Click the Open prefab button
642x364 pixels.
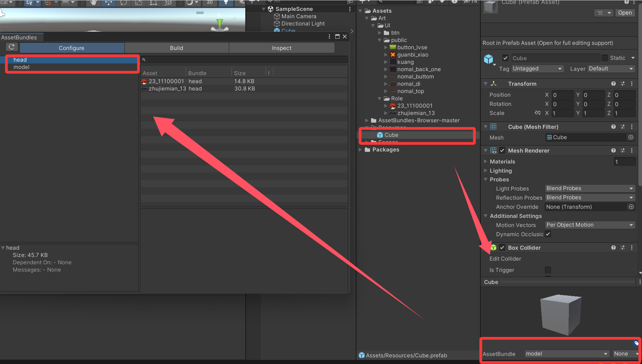point(625,13)
